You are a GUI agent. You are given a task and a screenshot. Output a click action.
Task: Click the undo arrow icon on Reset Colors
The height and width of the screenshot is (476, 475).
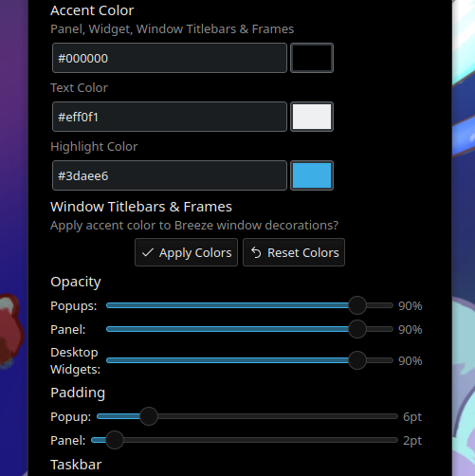click(256, 252)
